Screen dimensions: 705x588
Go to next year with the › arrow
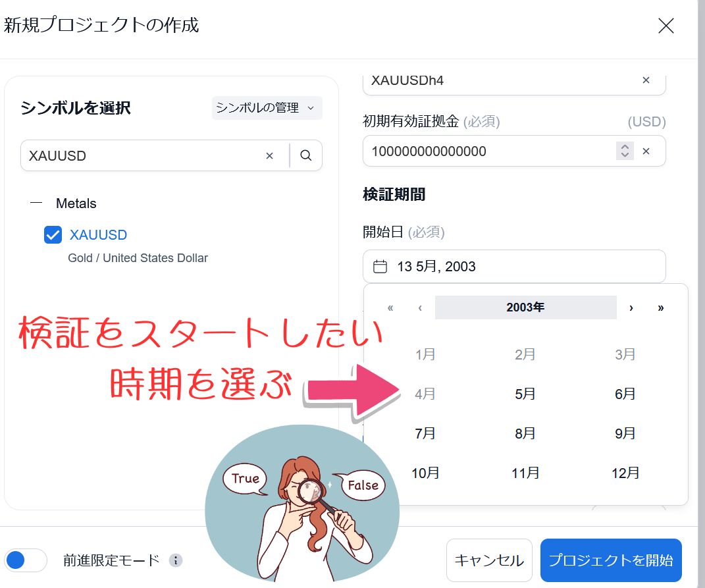[x=631, y=307]
